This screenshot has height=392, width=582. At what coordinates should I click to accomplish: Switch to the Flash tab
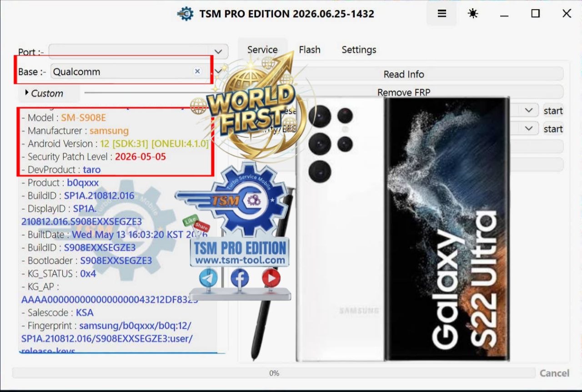(x=310, y=50)
